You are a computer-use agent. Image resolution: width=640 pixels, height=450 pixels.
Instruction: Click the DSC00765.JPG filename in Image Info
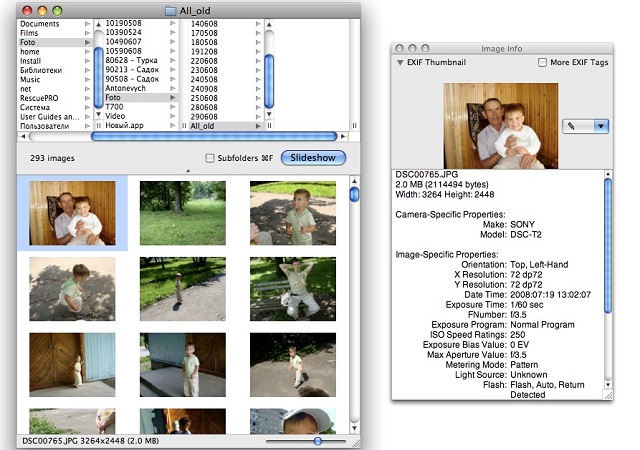click(x=427, y=174)
